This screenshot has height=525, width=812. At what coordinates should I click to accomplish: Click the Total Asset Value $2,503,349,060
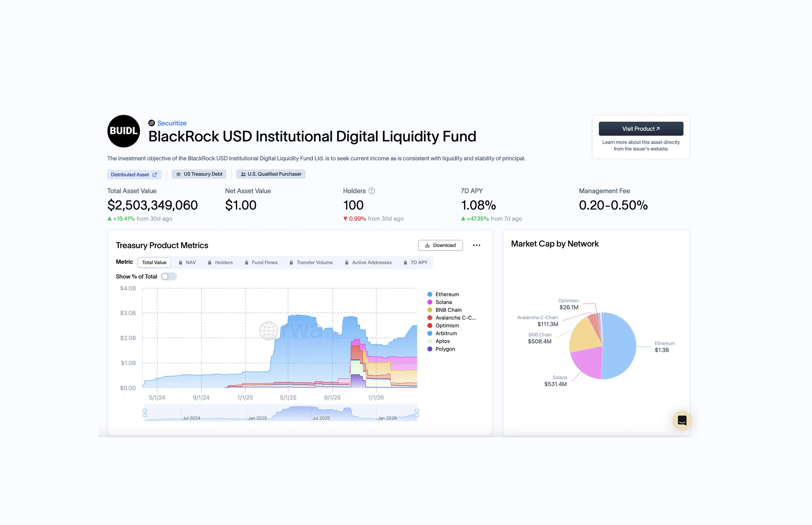point(153,205)
